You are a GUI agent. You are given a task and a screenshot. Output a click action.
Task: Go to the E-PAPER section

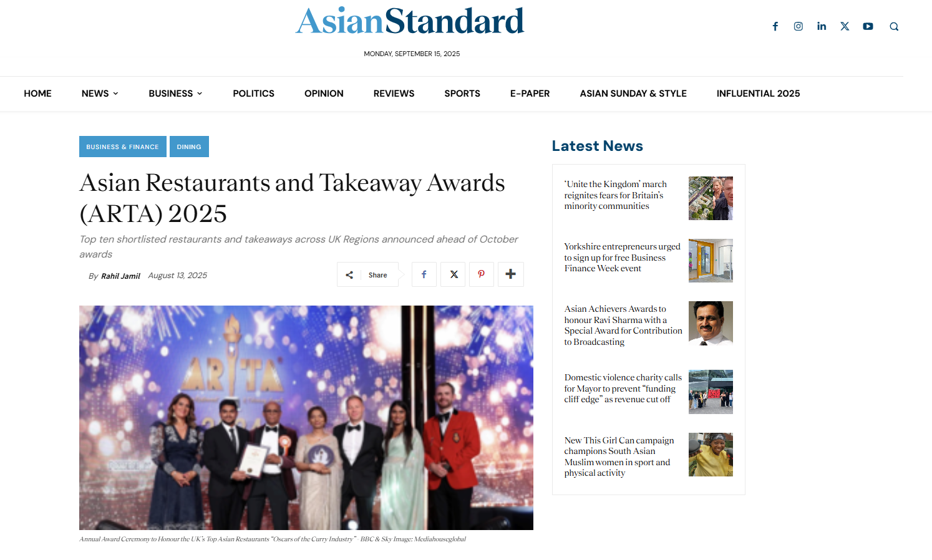[x=530, y=94]
